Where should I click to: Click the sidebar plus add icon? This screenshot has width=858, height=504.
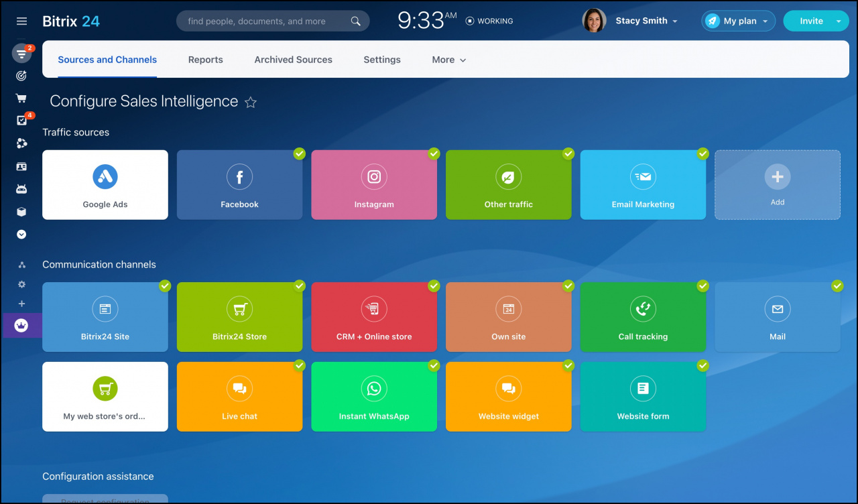tap(21, 304)
